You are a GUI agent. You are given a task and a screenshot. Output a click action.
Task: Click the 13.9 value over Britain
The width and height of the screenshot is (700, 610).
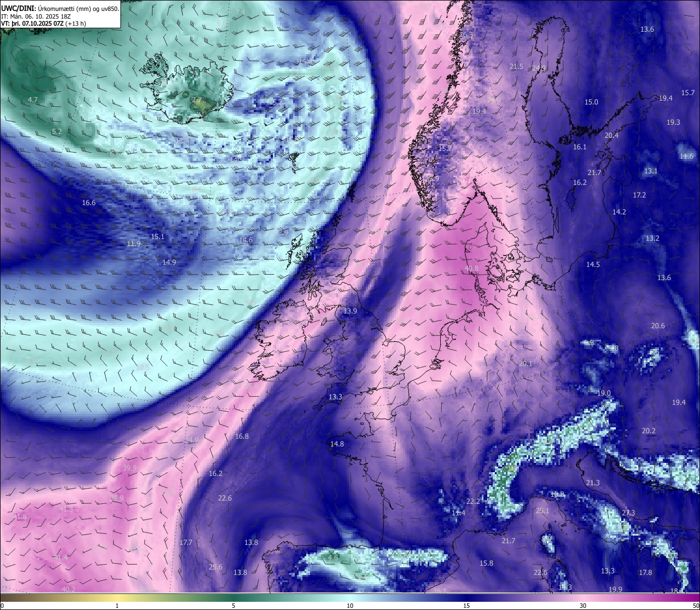click(x=350, y=311)
